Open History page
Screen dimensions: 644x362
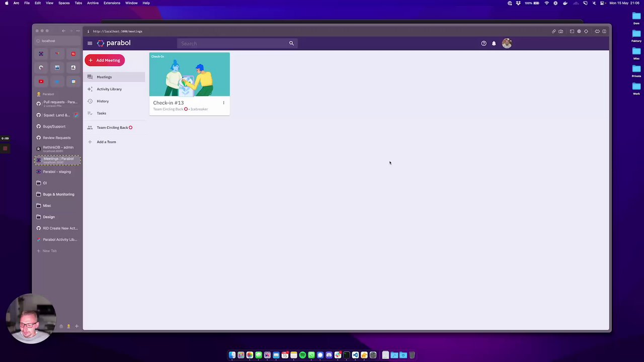click(x=115, y=101)
